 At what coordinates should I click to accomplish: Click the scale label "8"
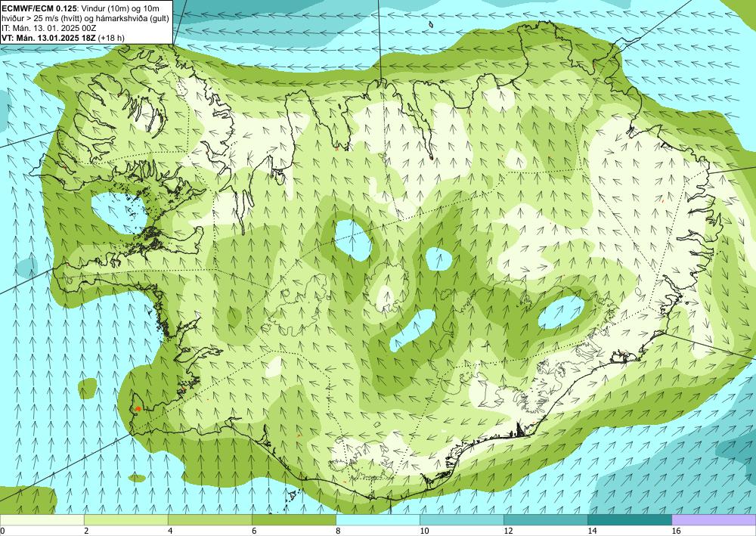(338, 531)
